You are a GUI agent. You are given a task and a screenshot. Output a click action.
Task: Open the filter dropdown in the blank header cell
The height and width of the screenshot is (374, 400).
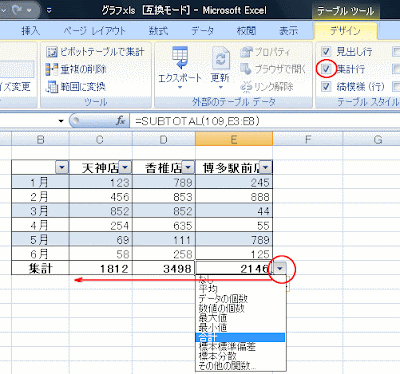pyautogui.click(x=62, y=167)
